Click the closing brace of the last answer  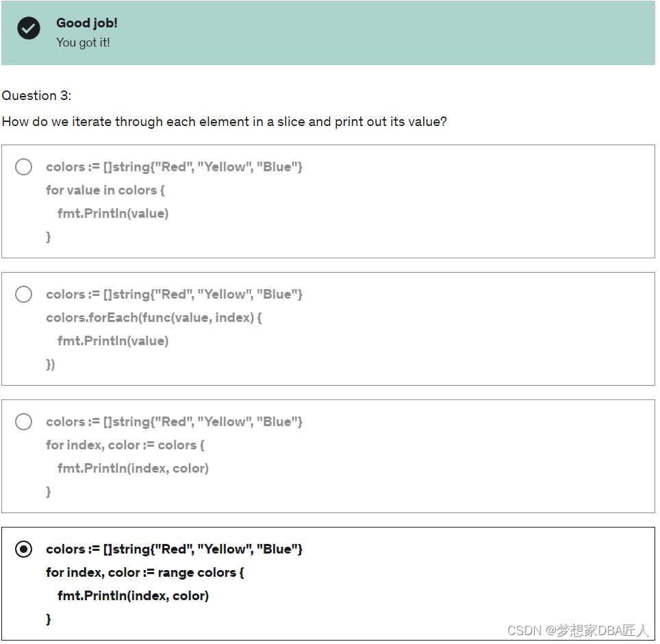coord(48,619)
